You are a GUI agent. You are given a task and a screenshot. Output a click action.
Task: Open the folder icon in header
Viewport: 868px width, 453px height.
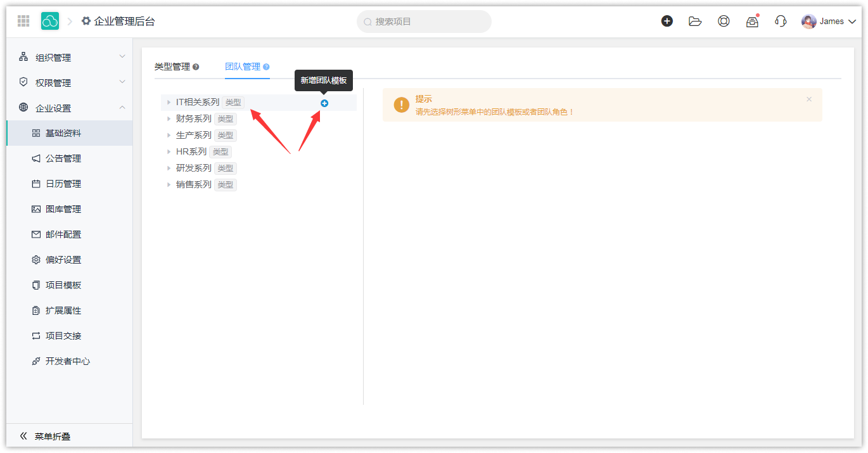[695, 21]
